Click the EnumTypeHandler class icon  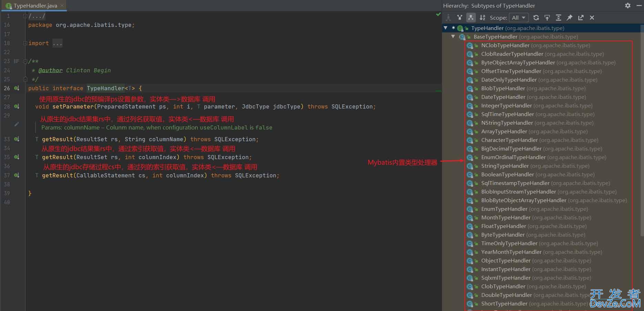click(x=470, y=209)
